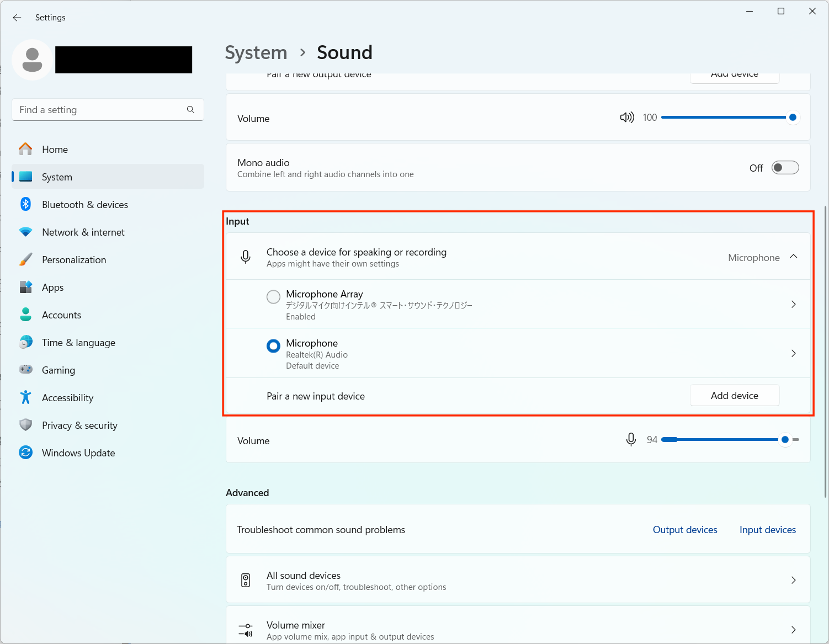Go to Accessibility settings
This screenshot has height=644, width=829.
coord(67,398)
